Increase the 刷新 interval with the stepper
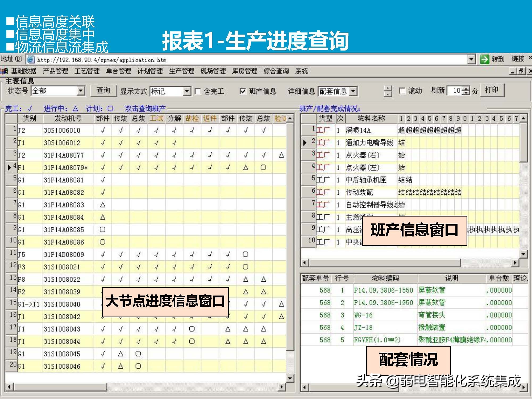Image resolution: width=532 pixels, height=399 pixels. pyautogui.click(x=466, y=89)
